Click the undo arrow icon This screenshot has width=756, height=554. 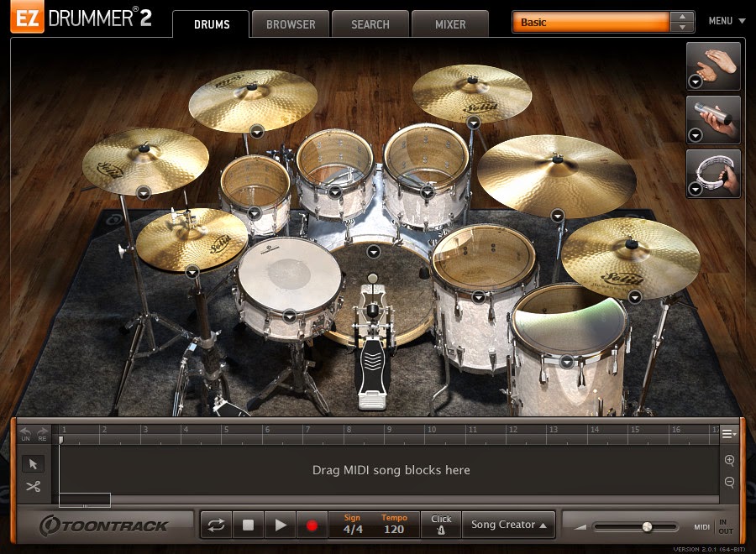click(x=25, y=434)
